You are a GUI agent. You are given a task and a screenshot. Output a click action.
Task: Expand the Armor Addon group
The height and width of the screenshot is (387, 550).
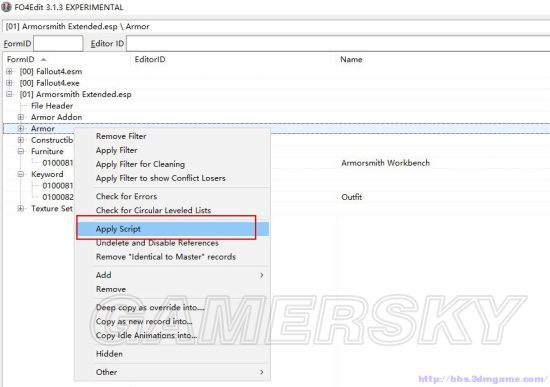click(21, 117)
